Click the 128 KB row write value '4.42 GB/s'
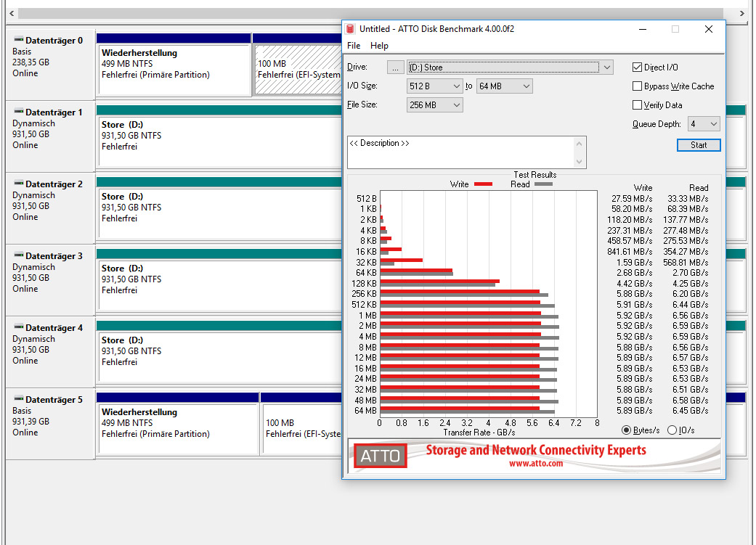756x545 pixels. click(x=634, y=283)
